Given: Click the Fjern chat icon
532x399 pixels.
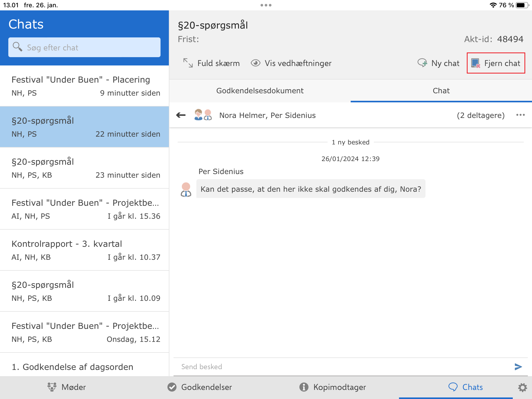Looking at the screenshot, I should click(x=476, y=63).
